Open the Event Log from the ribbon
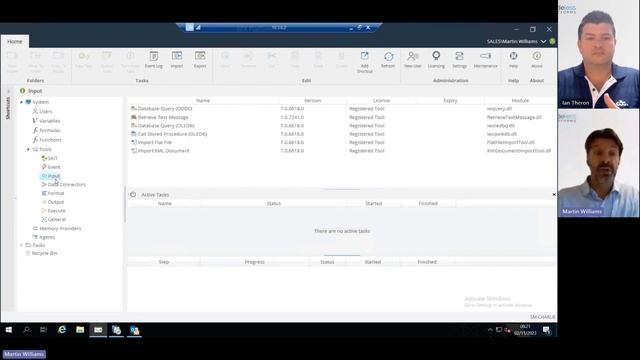The image size is (640, 360). (x=153, y=60)
